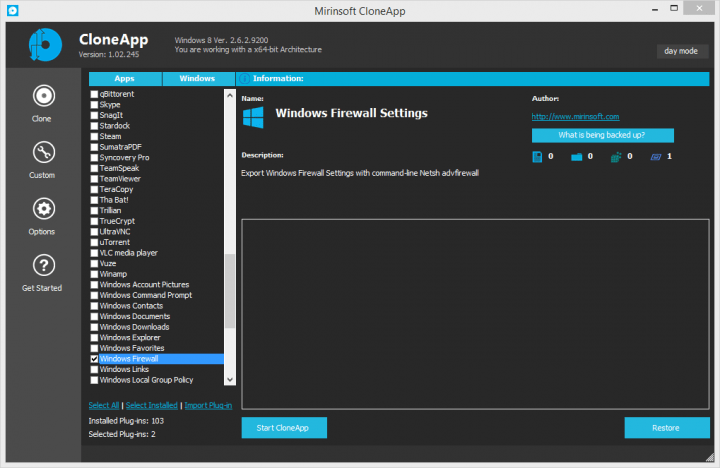
Task: Select the SumatraPDF list entry
Action: [120, 147]
